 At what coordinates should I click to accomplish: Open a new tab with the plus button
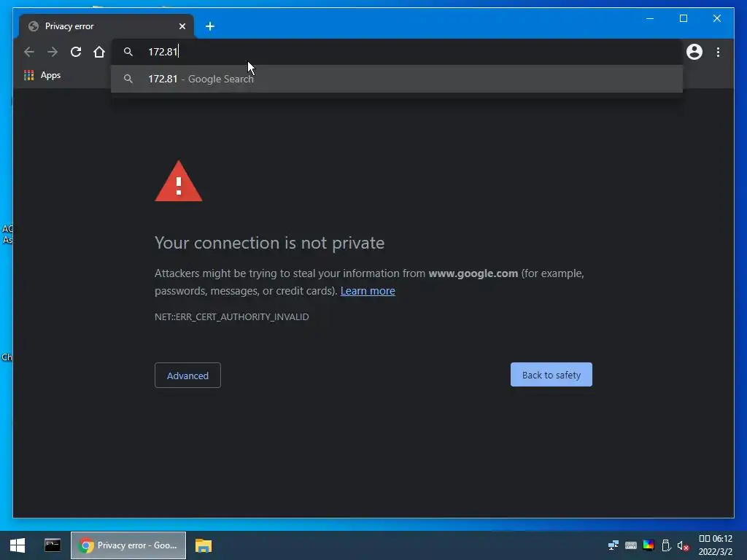(209, 26)
